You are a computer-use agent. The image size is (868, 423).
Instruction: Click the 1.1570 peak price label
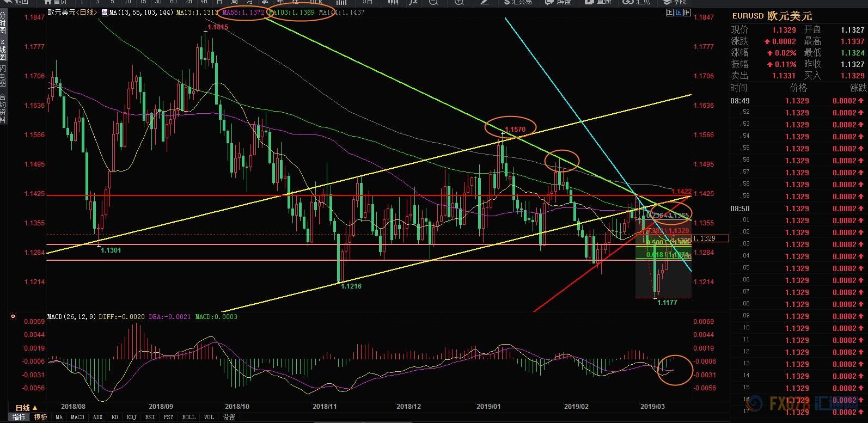(515, 129)
